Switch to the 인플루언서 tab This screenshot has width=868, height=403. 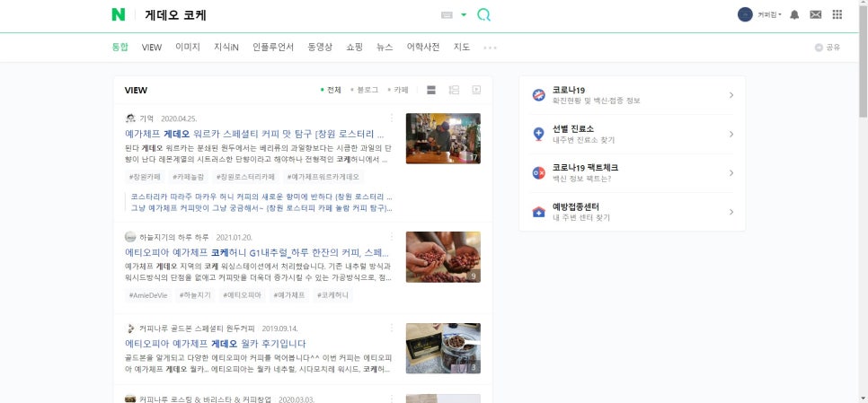tap(273, 48)
